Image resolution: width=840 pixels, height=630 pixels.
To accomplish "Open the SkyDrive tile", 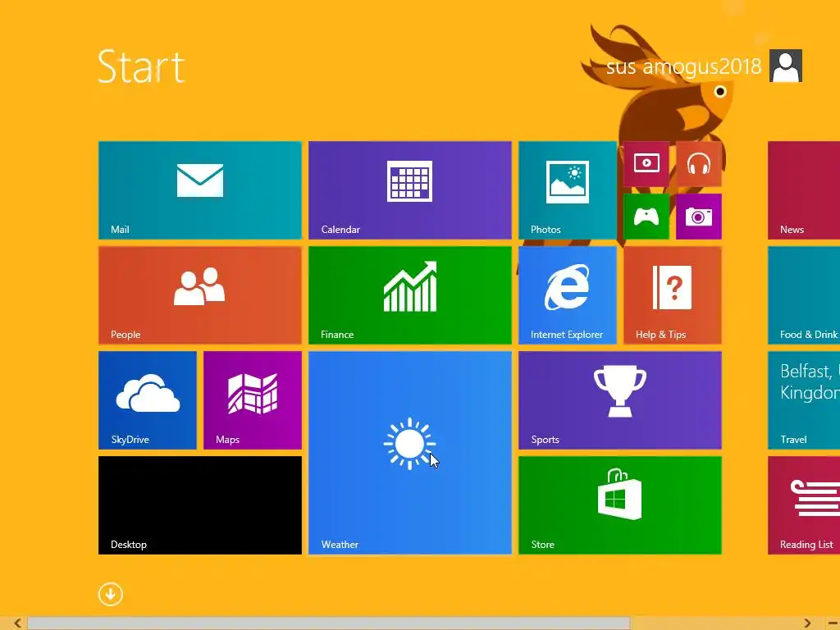I will [148, 400].
